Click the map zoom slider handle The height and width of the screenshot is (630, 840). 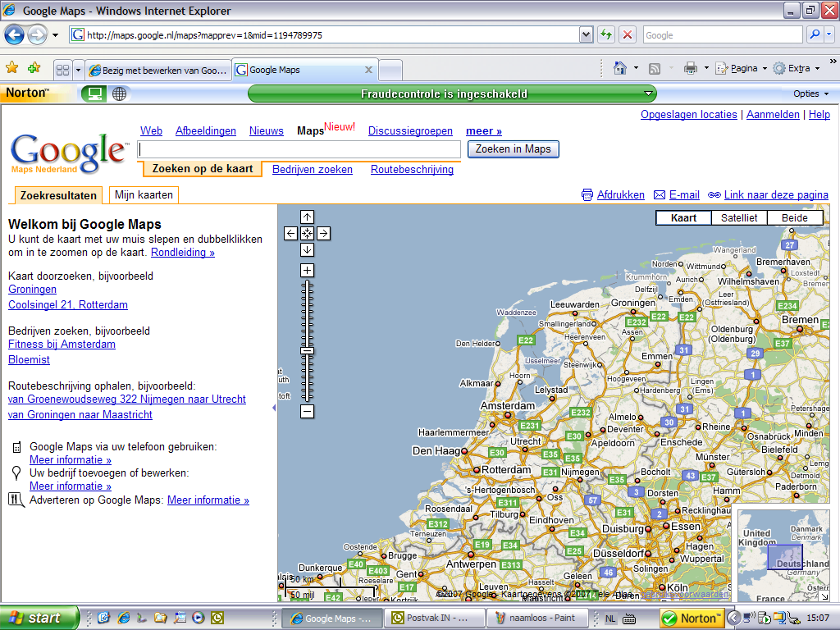pos(307,351)
